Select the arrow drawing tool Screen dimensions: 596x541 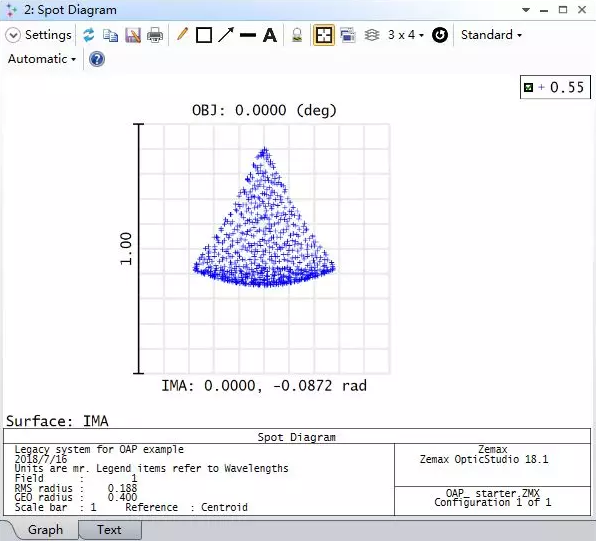tap(226, 35)
